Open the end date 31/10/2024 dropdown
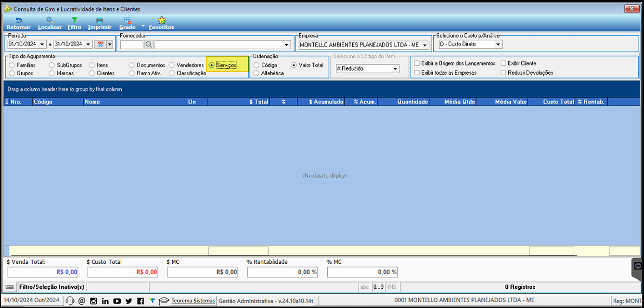The height and width of the screenshot is (308, 644). pos(89,44)
